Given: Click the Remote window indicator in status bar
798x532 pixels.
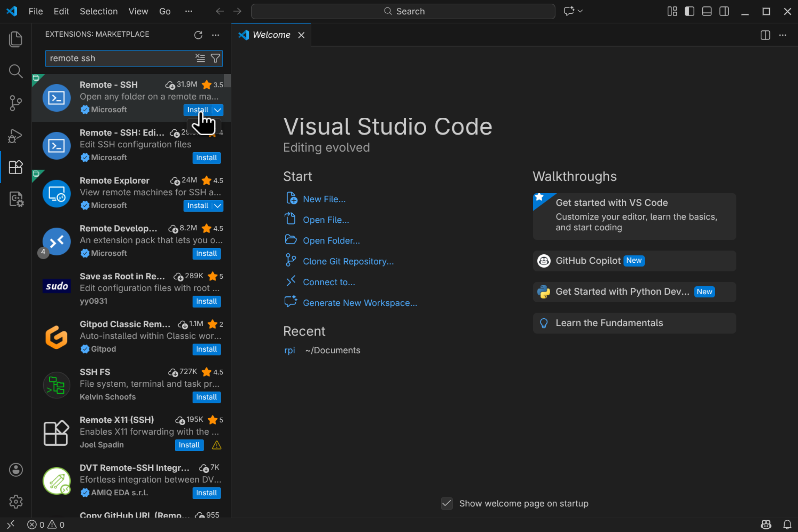Looking at the screenshot, I should click(x=11, y=525).
